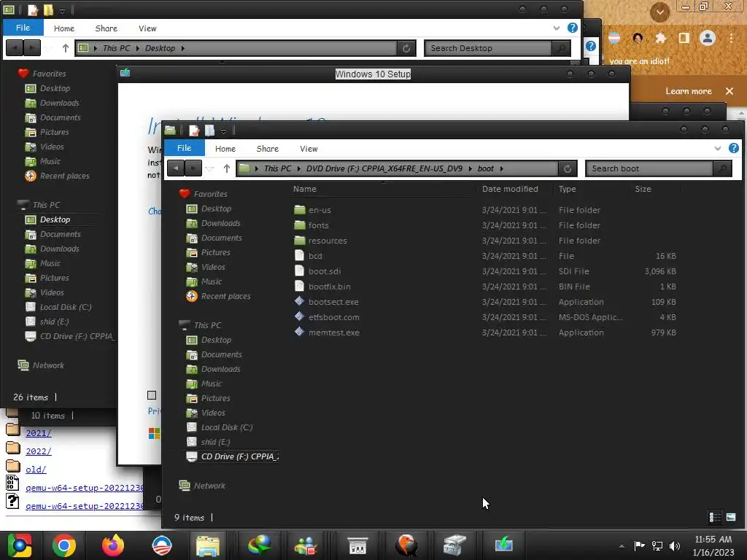
Task: Select shid (E:) in boot window sidebar
Action: [x=215, y=442]
